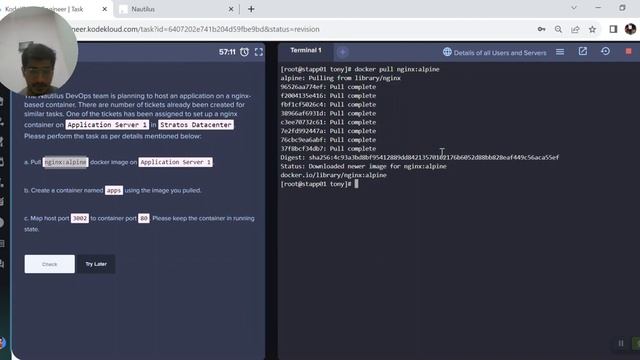Open the browser zoom magnifier icon
The height and width of the screenshot is (360, 640).
coord(558,29)
